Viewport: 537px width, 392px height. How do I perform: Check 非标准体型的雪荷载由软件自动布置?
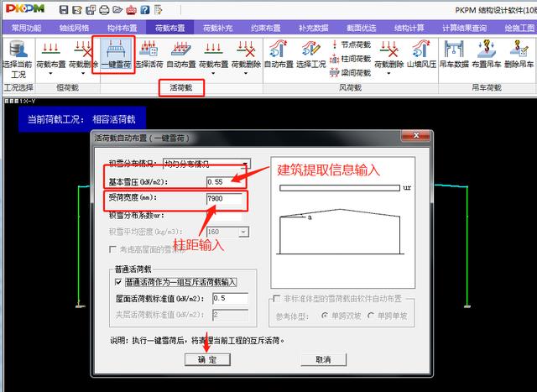tap(276, 299)
